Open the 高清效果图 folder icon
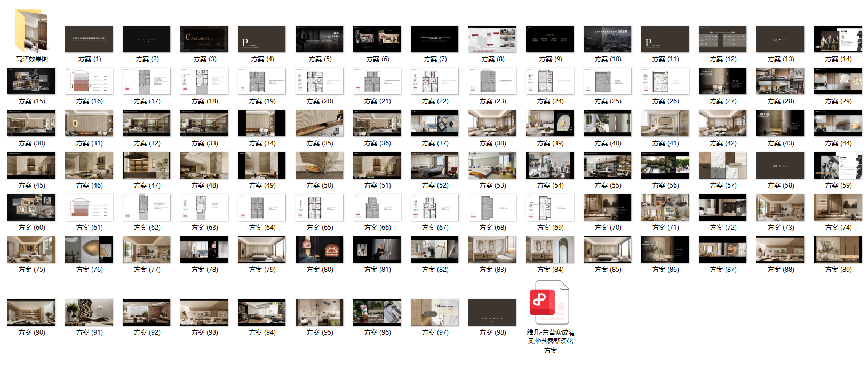Image resolution: width=868 pixels, height=365 pixels. coord(31,31)
